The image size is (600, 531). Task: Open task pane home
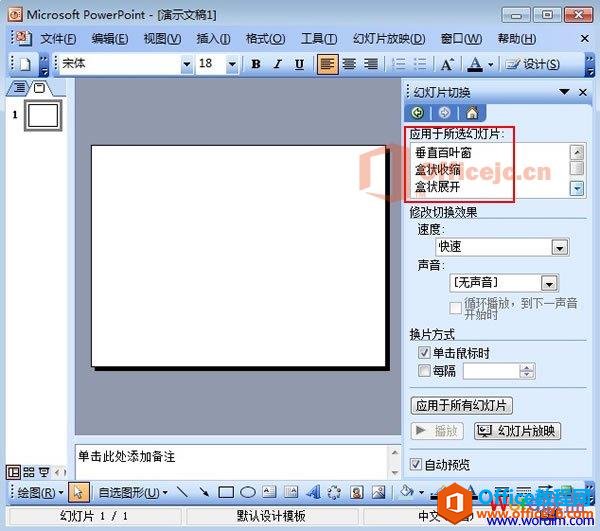pyautogui.click(x=472, y=113)
